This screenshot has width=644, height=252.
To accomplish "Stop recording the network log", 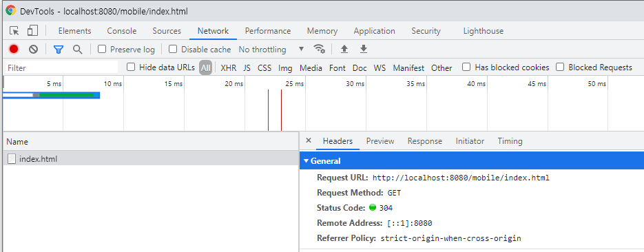I will pyautogui.click(x=14, y=50).
